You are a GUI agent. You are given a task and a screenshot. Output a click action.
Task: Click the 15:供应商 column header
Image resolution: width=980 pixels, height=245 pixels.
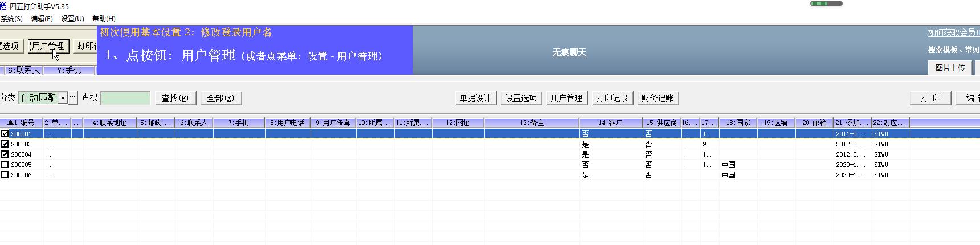tap(662, 122)
